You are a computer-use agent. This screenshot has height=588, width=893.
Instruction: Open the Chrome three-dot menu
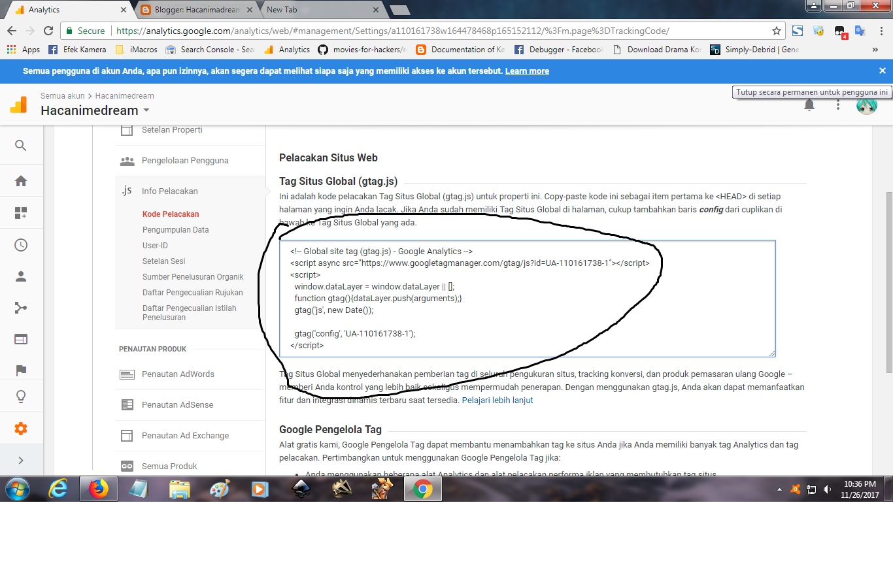[881, 31]
